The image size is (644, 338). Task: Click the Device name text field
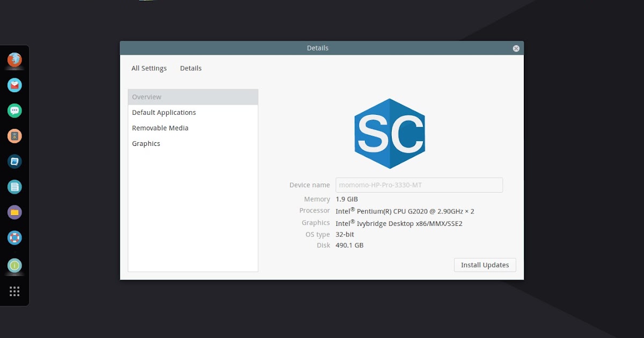pyautogui.click(x=419, y=185)
